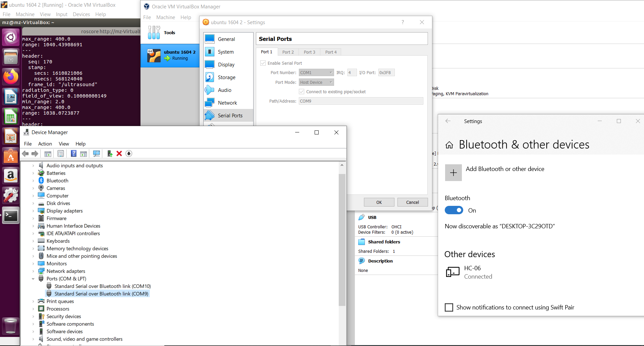Open Port Mode Host Device dropdown
Screen dimensions: 644x346
(316, 82)
